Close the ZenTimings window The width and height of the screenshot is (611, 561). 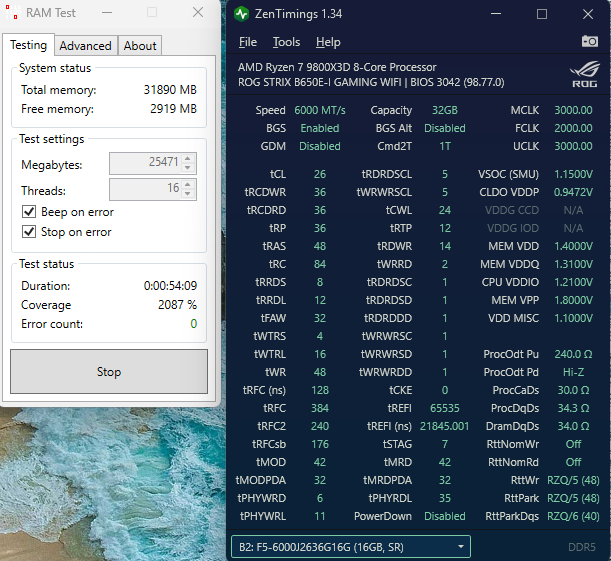point(588,14)
